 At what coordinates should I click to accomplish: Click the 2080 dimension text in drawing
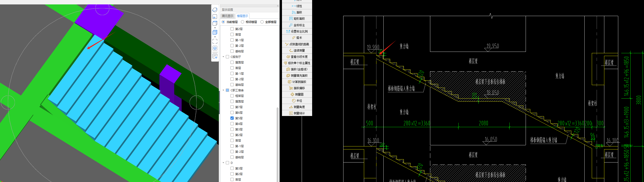(x=483, y=123)
